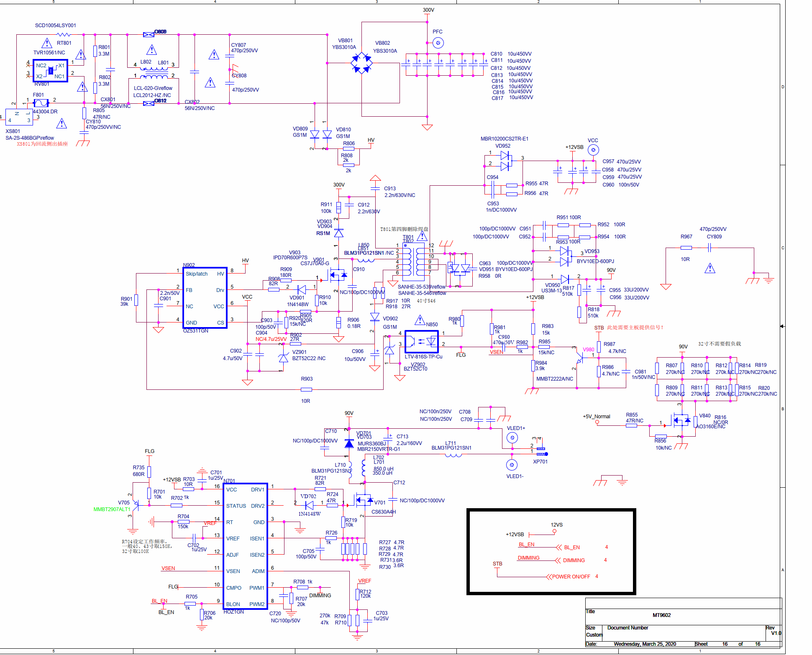Click the N902 controller IC block

[x=205, y=298]
